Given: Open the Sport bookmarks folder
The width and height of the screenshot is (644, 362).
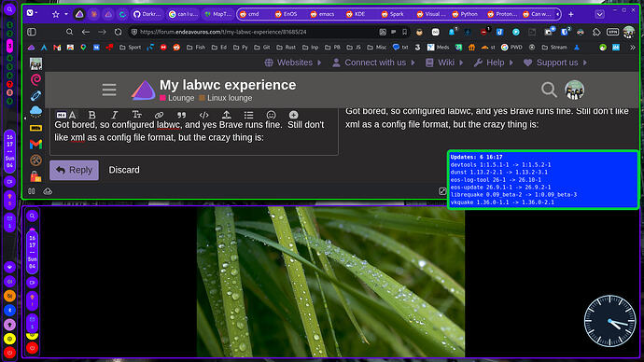Looking at the screenshot, I should (x=130, y=48).
